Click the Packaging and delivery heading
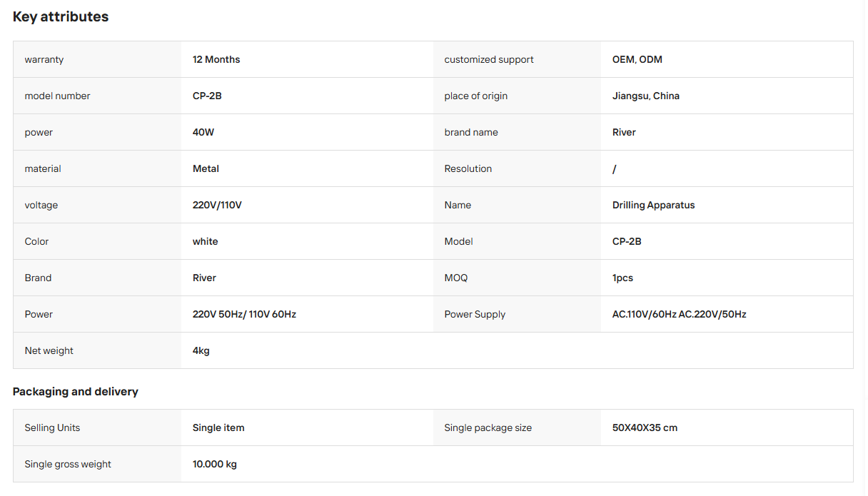This screenshot has height=496, width=868. (x=76, y=392)
